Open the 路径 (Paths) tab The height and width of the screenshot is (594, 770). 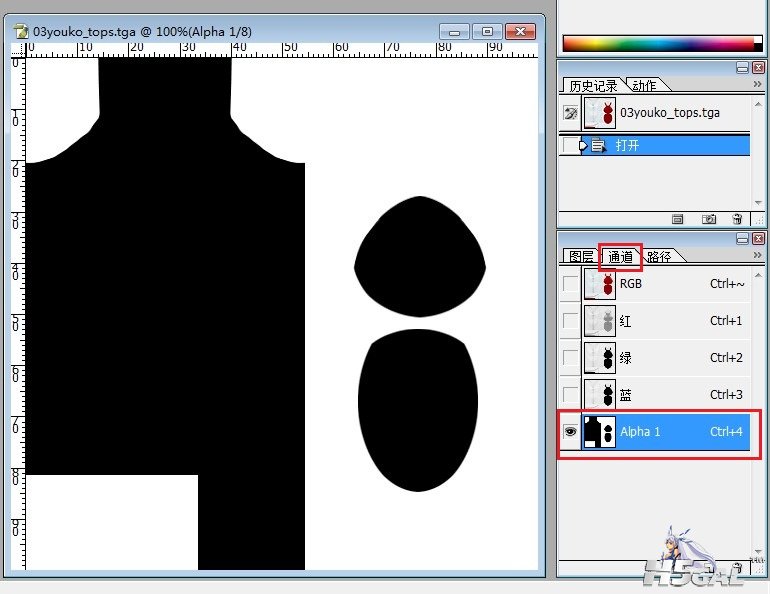[x=659, y=256]
